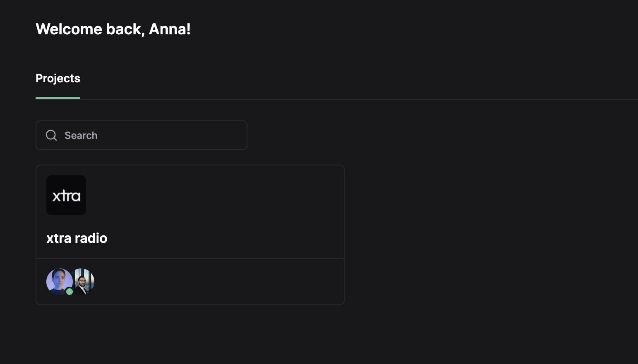The image size is (638, 364).
Task: Focus the Search input field
Action: 153,135
